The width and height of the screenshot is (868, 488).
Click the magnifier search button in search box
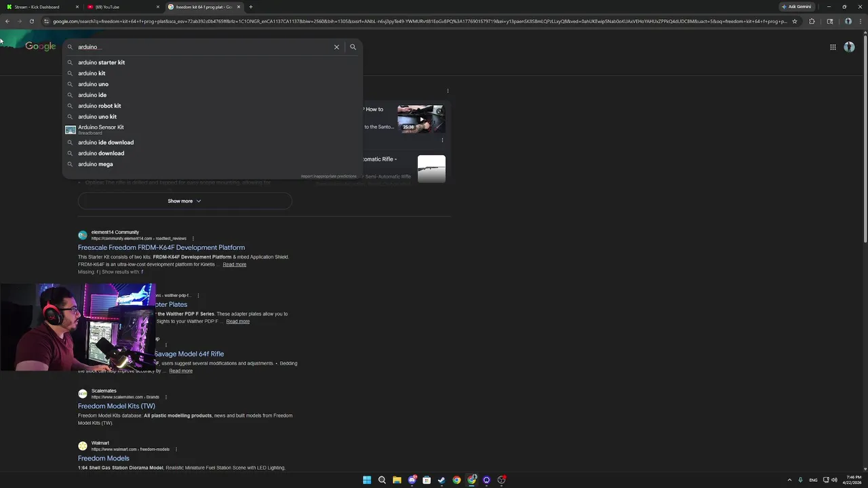point(353,47)
